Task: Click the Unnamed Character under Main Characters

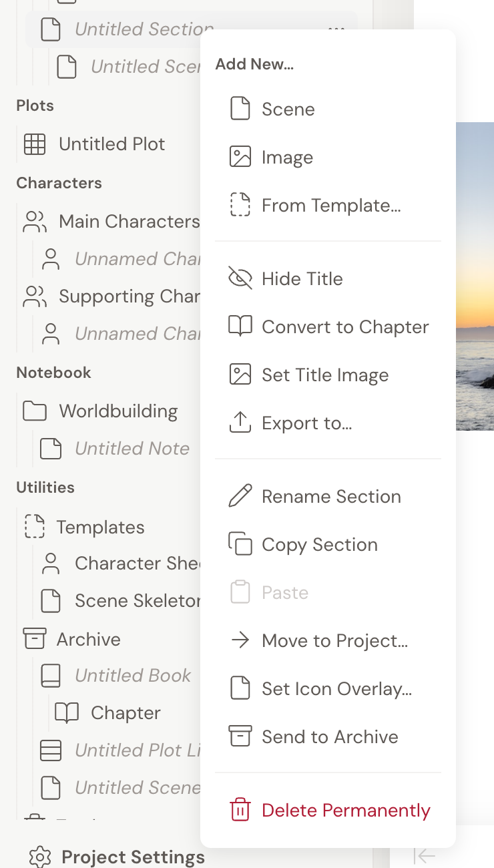Action: click(x=137, y=259)
